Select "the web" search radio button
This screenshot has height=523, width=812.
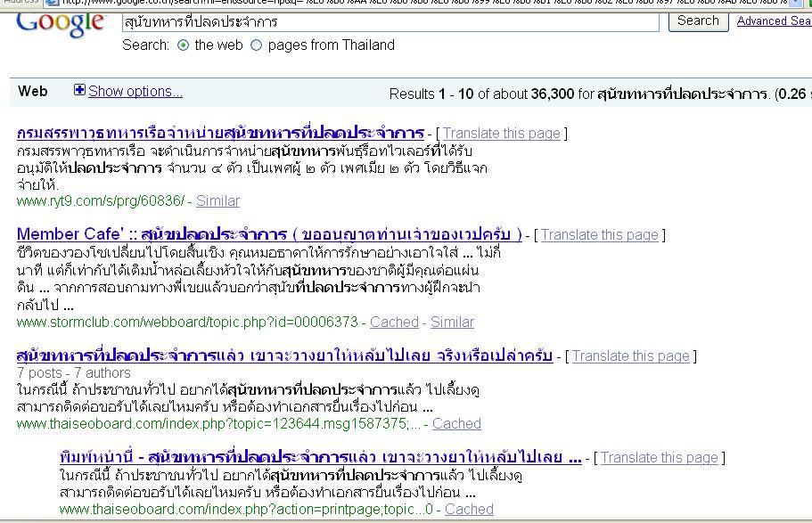click(184, 45)
